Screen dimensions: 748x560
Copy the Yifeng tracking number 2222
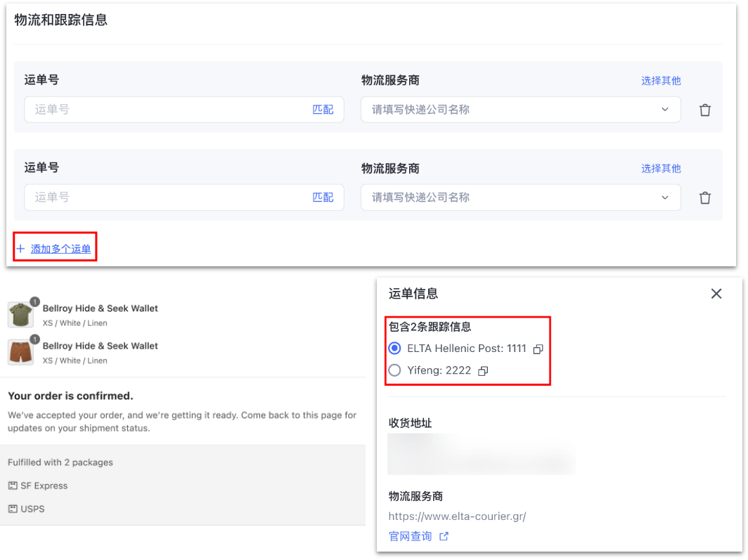[x=483, y=371]
